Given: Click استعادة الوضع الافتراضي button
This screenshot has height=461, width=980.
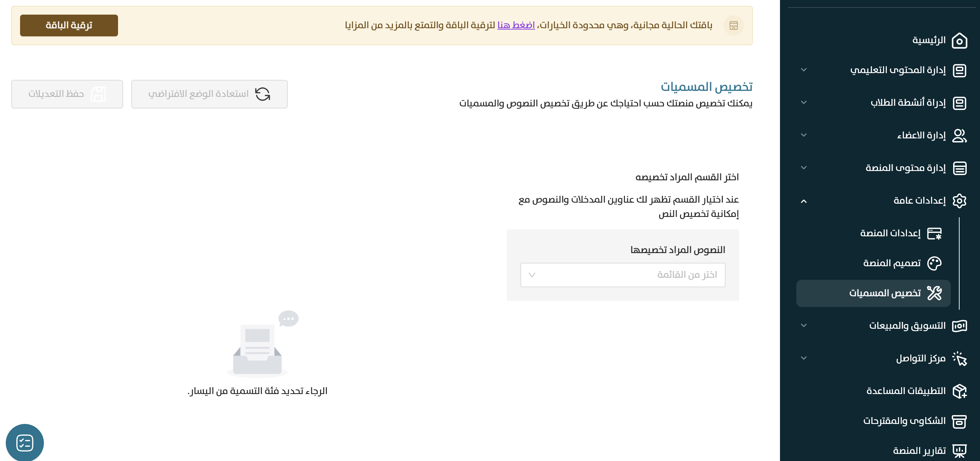Looking at the screenshot, I should tap(209, 94).
